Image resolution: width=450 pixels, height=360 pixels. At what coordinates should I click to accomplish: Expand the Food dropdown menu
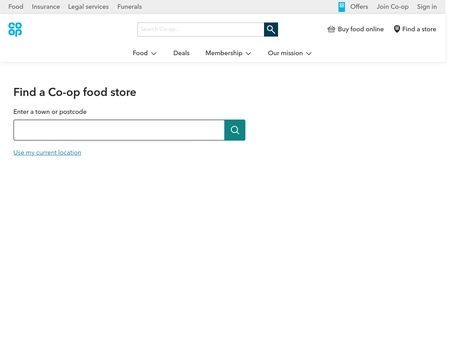point(144,53)
